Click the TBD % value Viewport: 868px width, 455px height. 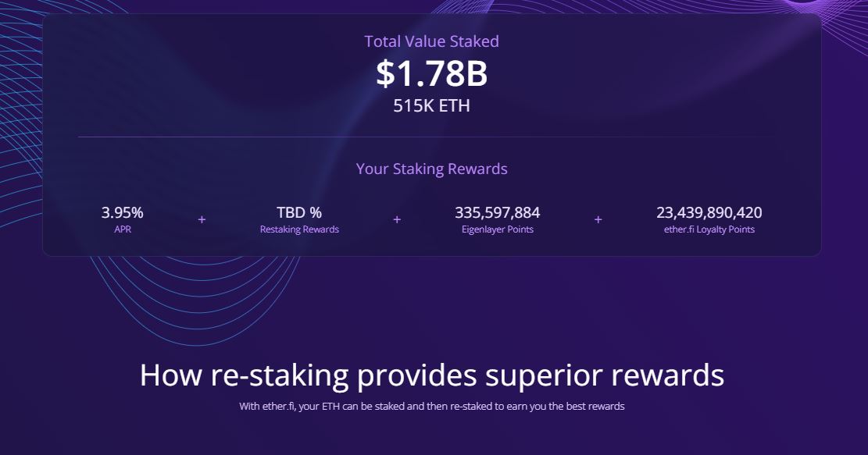(x=299, y=212)
